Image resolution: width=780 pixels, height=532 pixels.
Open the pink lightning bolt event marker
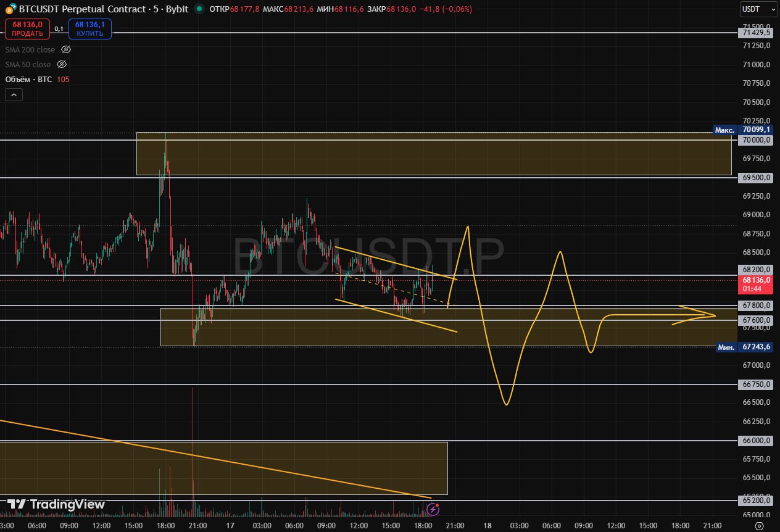[x=433, y=509]
